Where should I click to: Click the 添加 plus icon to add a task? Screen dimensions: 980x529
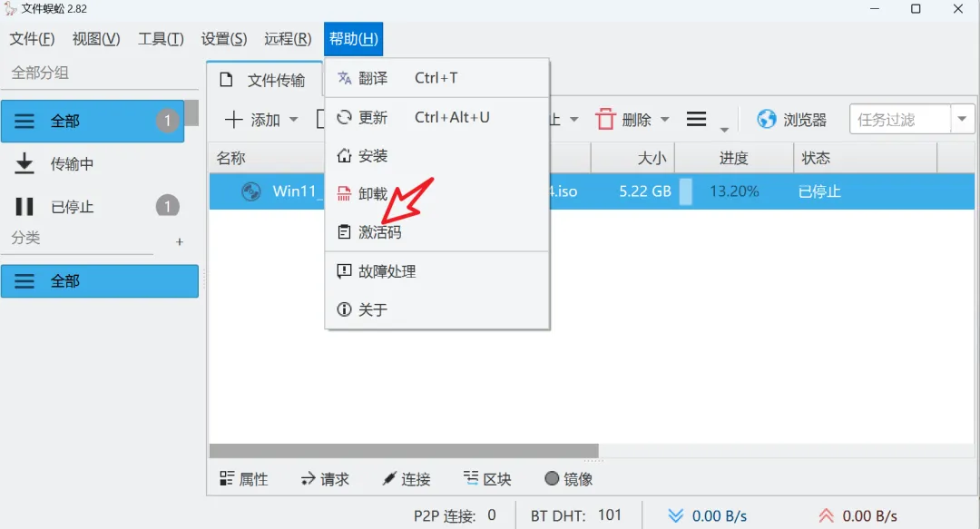(x=234, y=119)
